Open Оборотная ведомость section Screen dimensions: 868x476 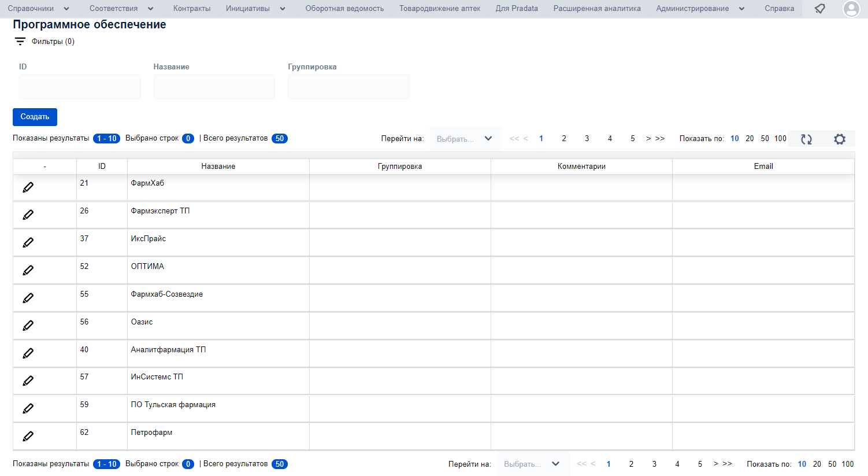point(344,9)
